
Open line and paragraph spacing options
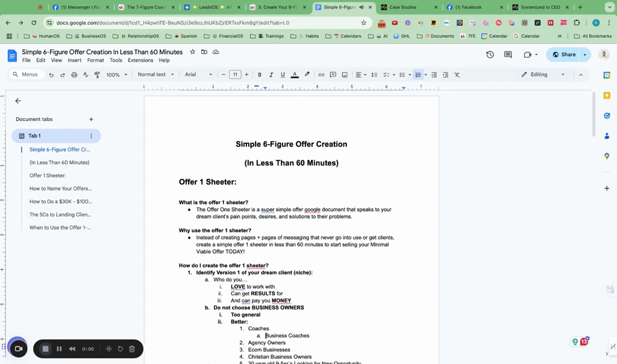(x=374, y=75)
